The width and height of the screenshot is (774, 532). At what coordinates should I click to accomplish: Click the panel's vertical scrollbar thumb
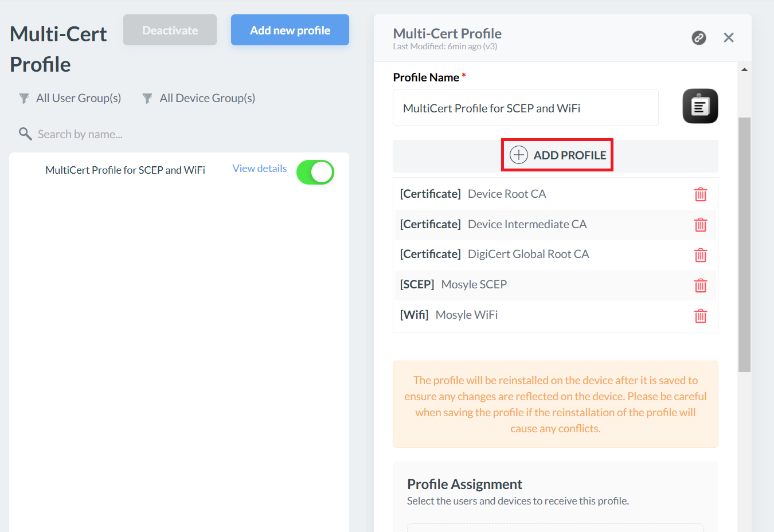pyautogui.click(x=744, y=245)
